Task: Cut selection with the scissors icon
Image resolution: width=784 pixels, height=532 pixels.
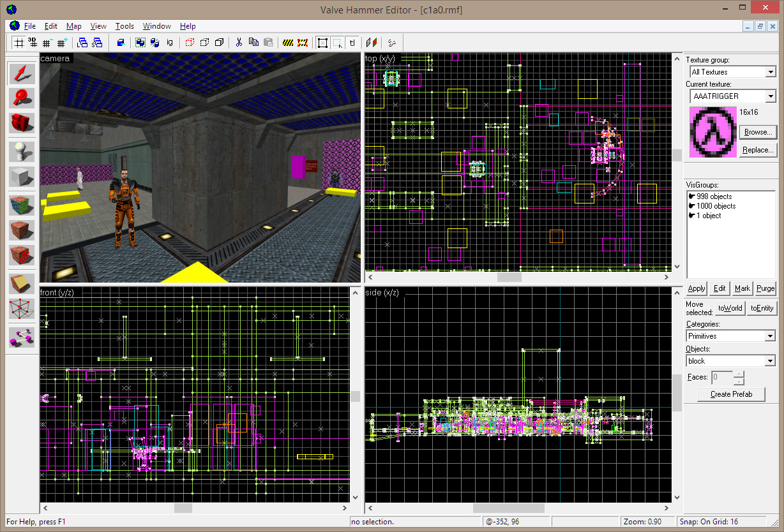Action: pyautogui.click(x=239, y=43)
